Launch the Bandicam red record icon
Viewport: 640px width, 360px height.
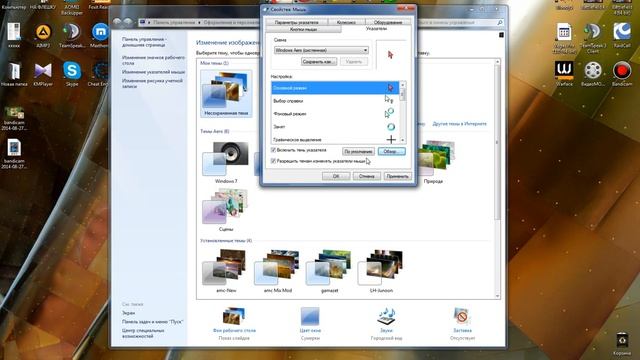pyautogui.click(x=622, y=74)
